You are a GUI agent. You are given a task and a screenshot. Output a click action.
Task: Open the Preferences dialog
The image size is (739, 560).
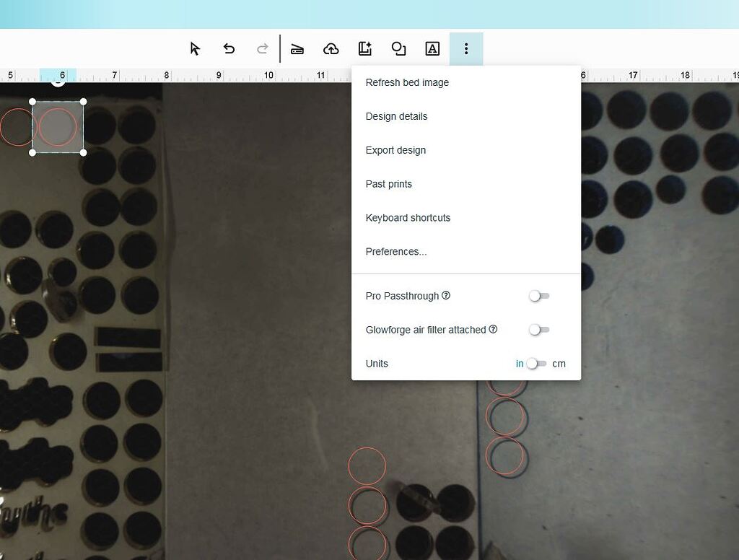396,251
